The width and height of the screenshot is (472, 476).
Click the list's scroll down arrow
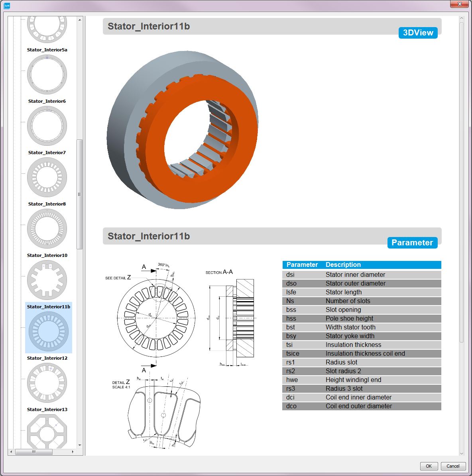80,445
